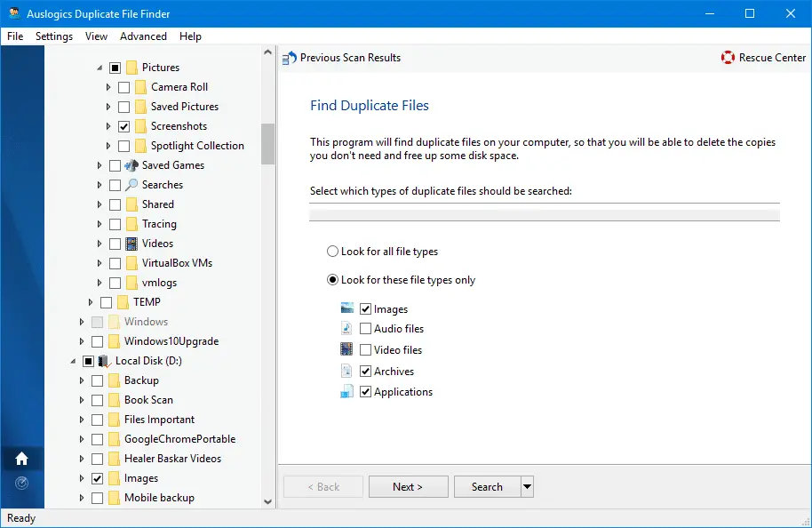Click the folder tree scrollbar thumb
Viewport: 812px width, 528px height.
coord(267,144)
